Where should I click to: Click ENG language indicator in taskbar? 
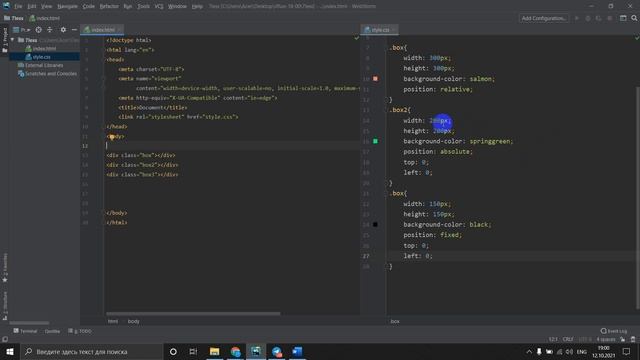coord(582,351)
